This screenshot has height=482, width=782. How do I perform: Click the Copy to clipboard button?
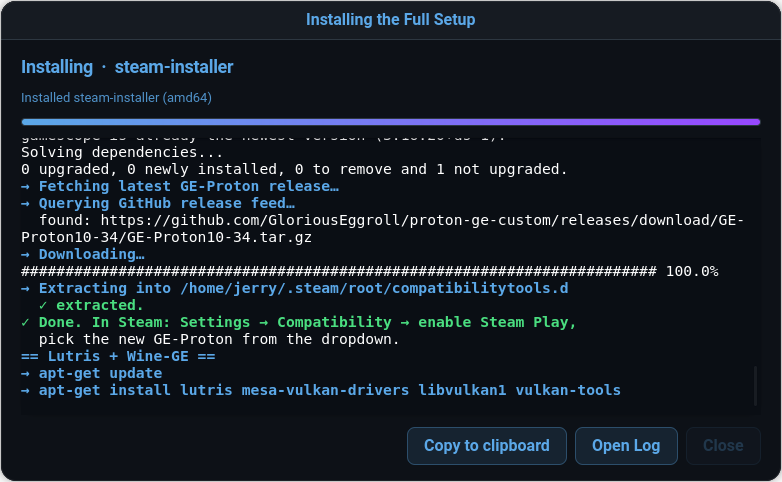coord(486,446)
